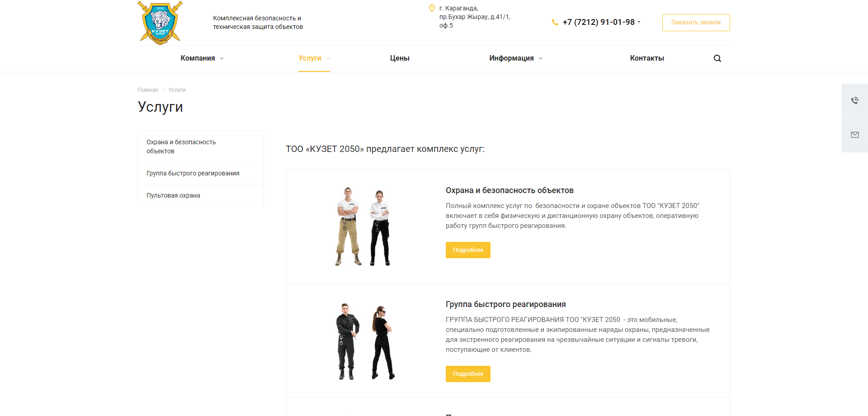Open the side envelope message widget
Viewport: 868px width, 416px height.
click(855, 135)
